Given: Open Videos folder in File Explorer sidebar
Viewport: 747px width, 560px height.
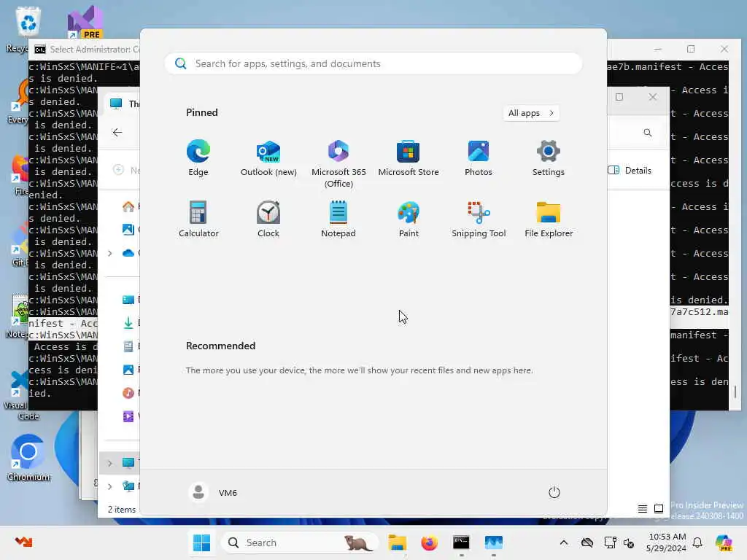Looking at the screenshot, I should pos(128,416).
